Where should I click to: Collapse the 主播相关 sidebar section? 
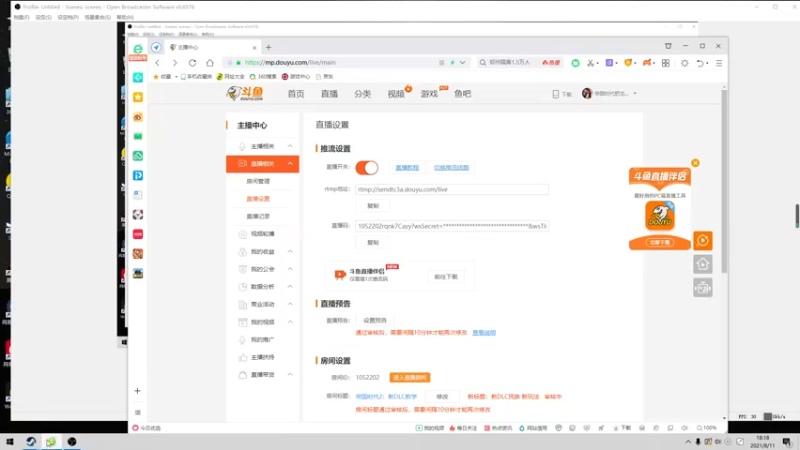click(290, 146)
